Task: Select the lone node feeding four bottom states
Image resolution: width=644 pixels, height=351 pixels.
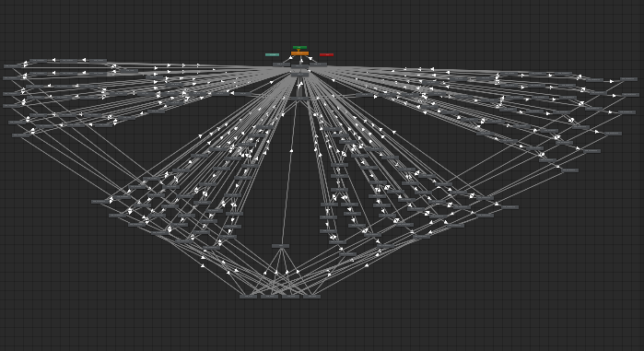Action: [280, 246]
